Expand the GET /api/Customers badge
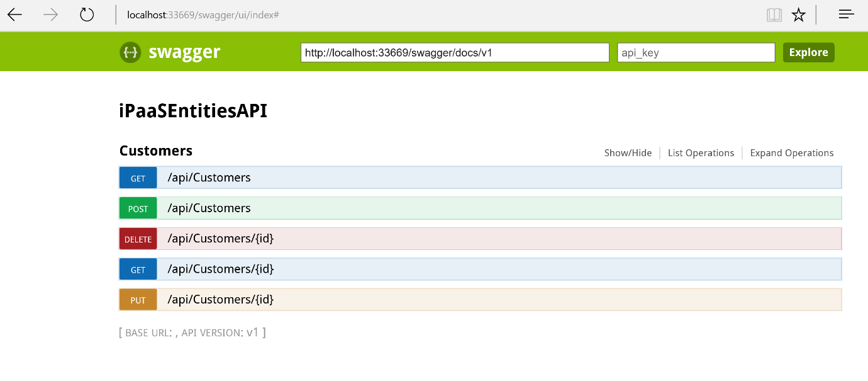This screenshot has width=868, height=381. [x=138, y=178]
